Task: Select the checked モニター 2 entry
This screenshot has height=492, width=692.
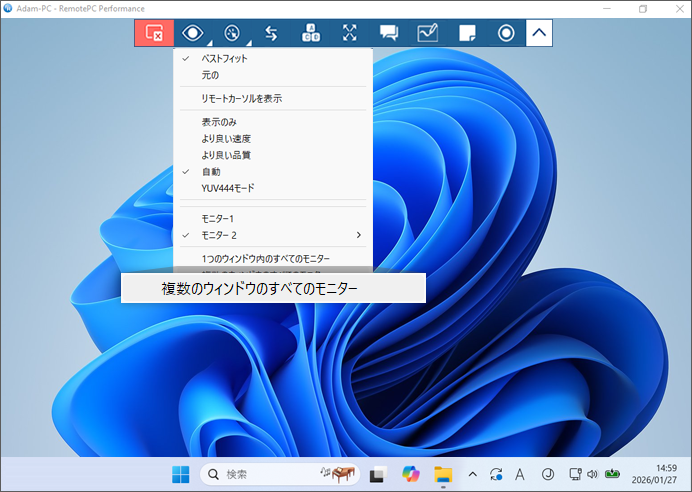Action: coord(273,235)
